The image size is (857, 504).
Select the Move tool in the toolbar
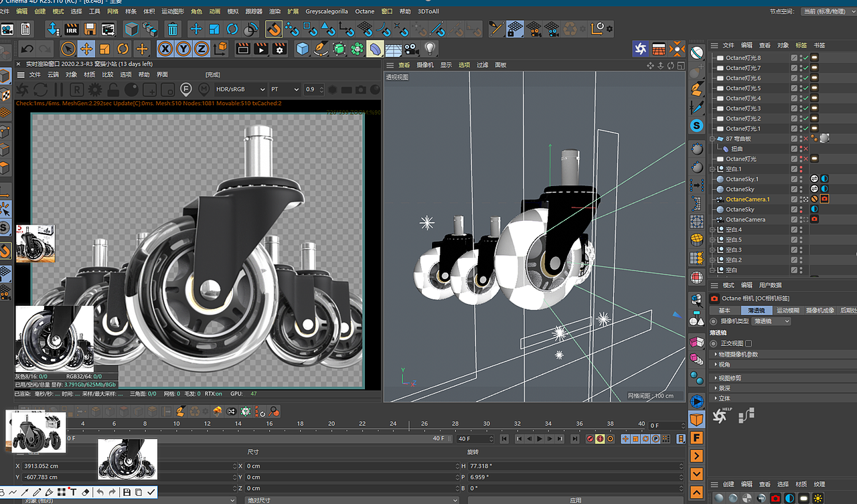pos(86,49)
